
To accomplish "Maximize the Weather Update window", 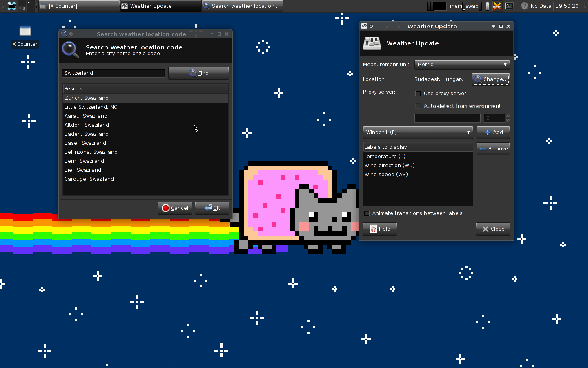I will click(x=501, y=26).
